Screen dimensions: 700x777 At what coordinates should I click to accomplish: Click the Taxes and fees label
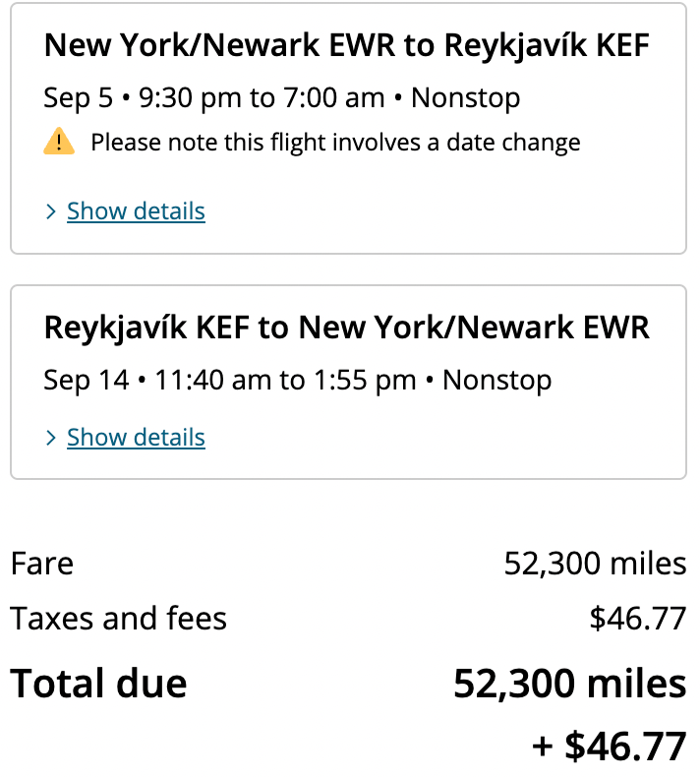118,619
